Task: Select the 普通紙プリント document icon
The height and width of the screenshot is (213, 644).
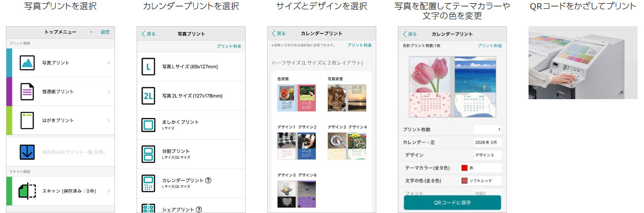Action: pyautogui.click(x=27, y=91)
